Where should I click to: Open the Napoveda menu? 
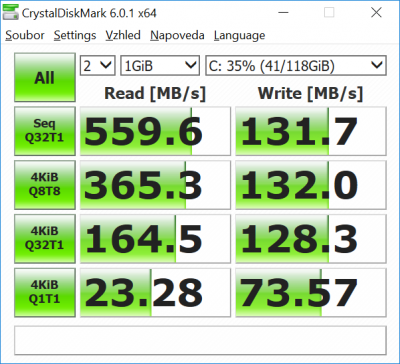tap(177, 35)
